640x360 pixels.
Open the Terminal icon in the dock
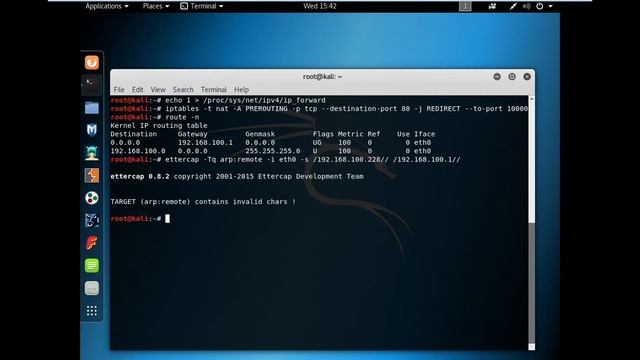(x=92, y=85)
